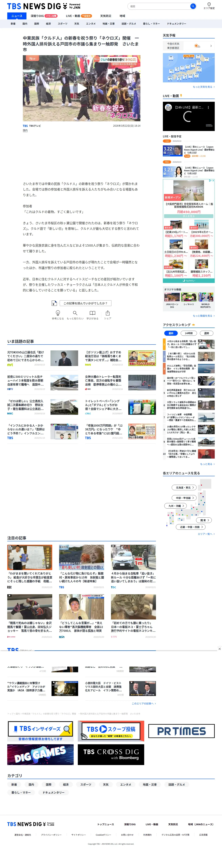222x868 pixels.
Task: Open スポーツ in the category bar
Action: pos(62,24)
